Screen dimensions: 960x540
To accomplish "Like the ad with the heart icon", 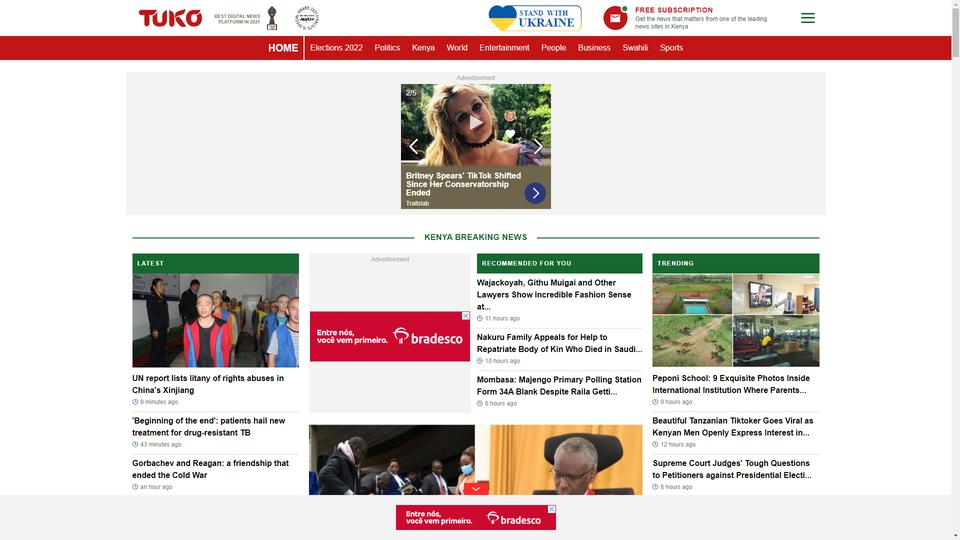I will 510,133.
